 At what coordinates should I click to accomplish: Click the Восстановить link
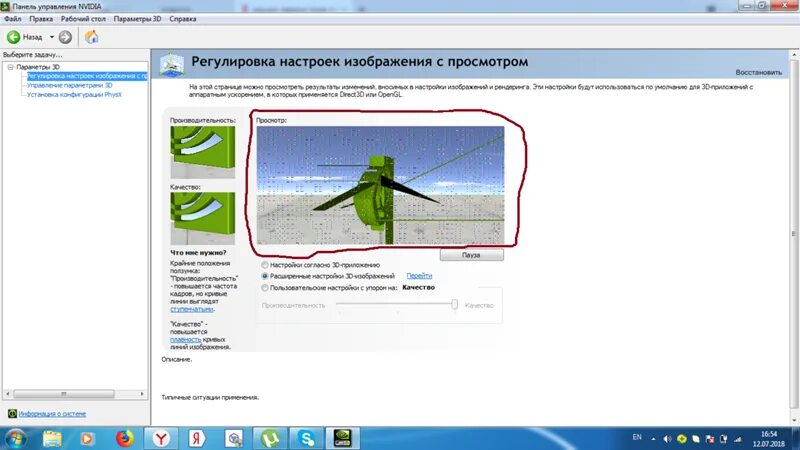[x=758, y=72]
